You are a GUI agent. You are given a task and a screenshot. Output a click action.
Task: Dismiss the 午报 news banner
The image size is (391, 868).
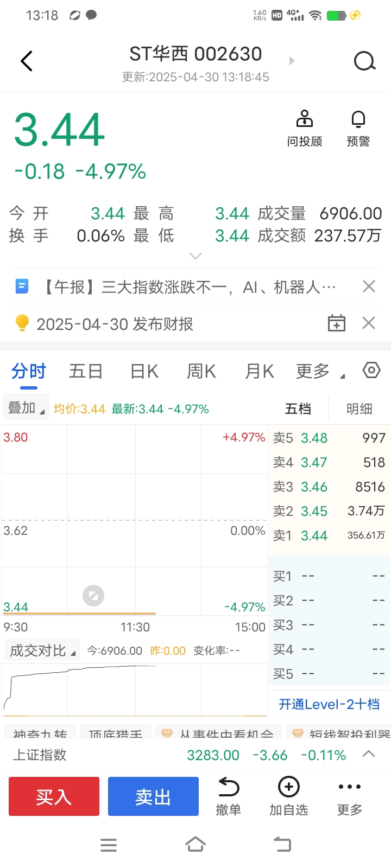[369, 286]
